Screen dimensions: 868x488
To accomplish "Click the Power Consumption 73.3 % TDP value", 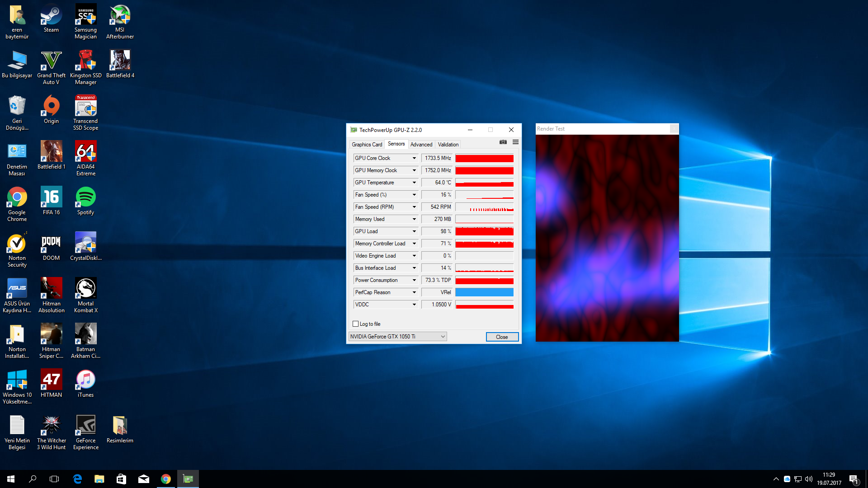I will coord(437,280).
